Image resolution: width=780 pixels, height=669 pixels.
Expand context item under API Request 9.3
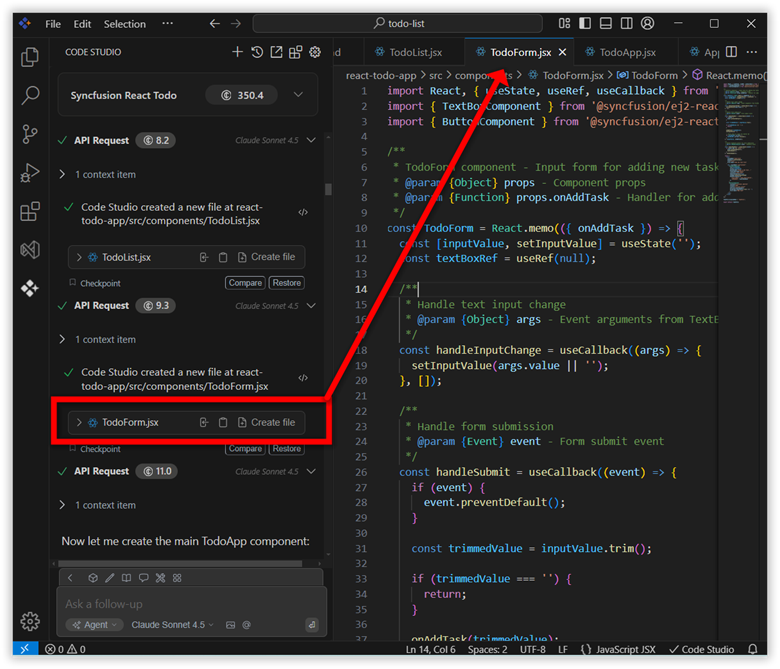pyautogui.click(x=62, y=339)
